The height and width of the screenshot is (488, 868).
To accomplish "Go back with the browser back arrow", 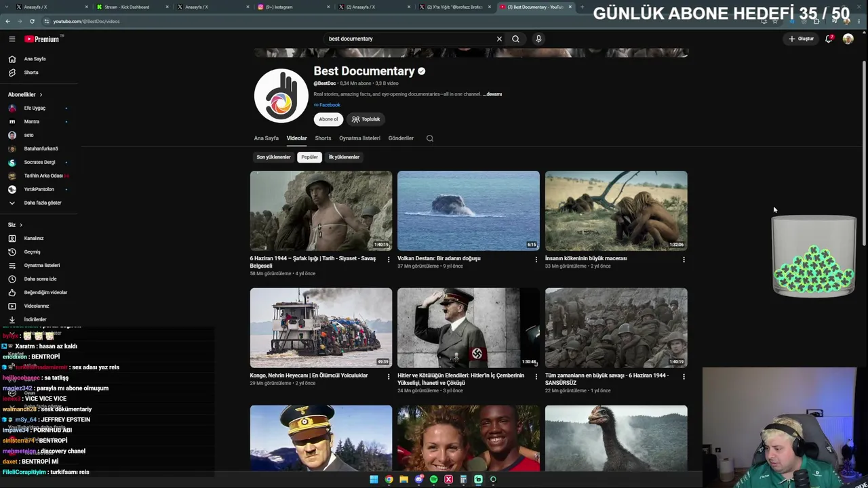I will click(7, 21).
